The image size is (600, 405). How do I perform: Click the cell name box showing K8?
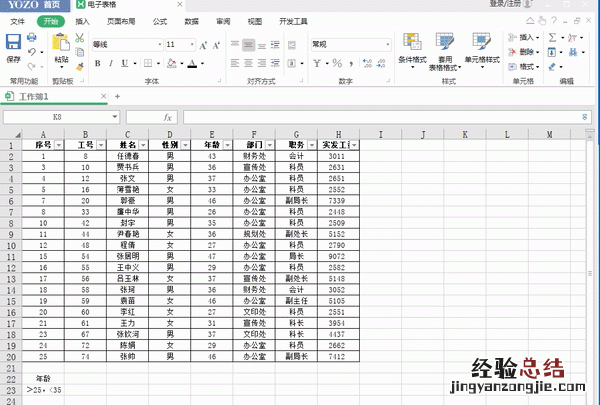tap(57, 117)
